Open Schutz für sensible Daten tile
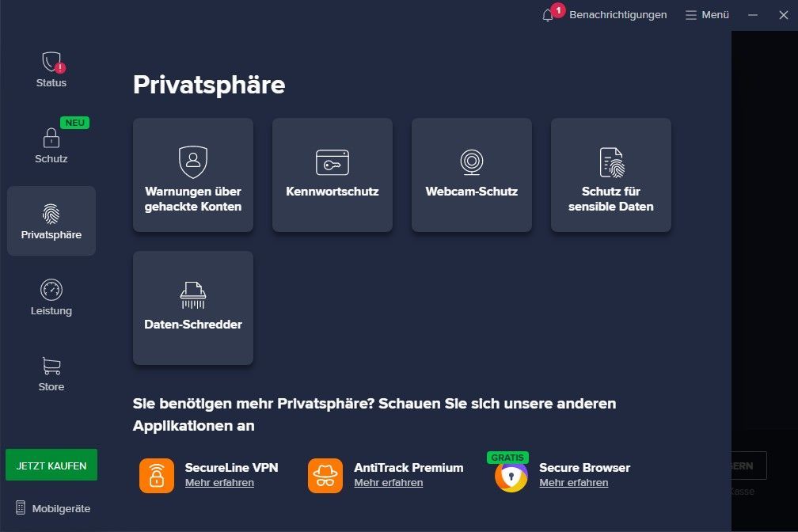This screenshot has width=798, height=532. 611,175
